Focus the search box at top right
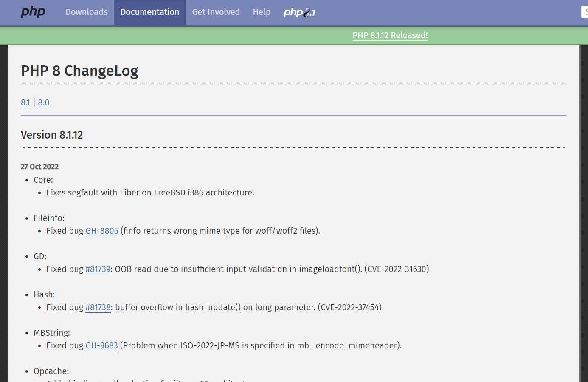Viewport: 588px width, 382px height. [584, 12]
